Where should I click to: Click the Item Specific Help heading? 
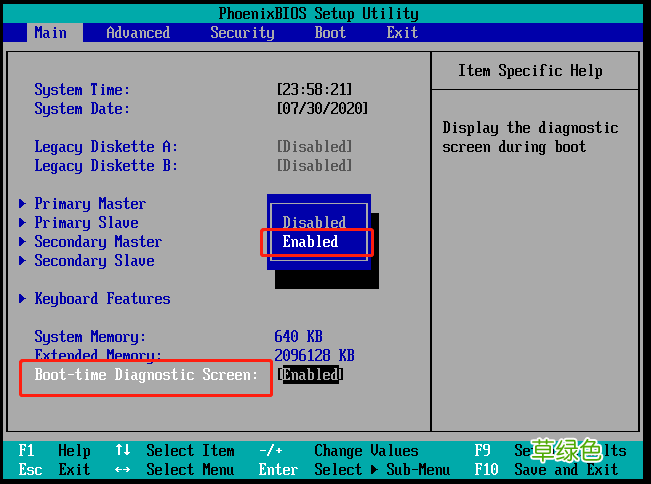pyautogui.click(x=530, y=70)
